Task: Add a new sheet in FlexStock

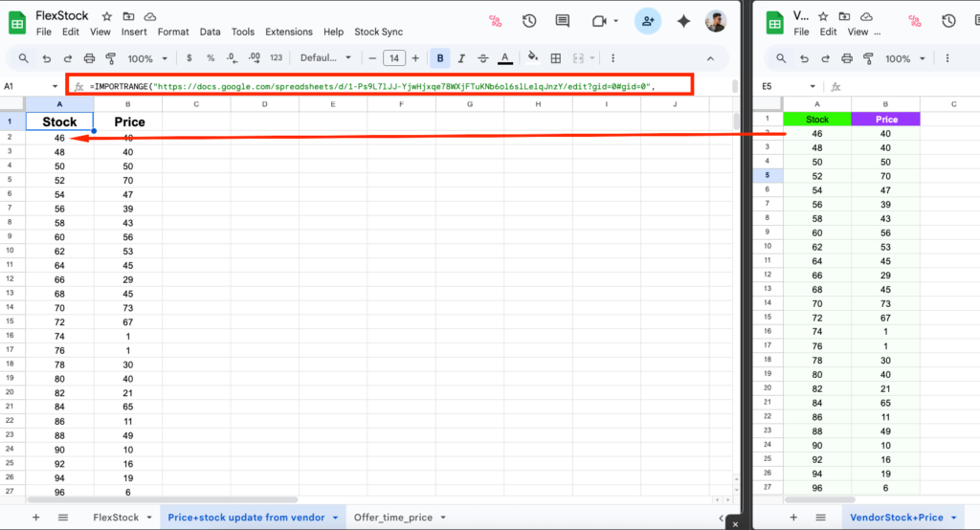Action: pos(35,518)
